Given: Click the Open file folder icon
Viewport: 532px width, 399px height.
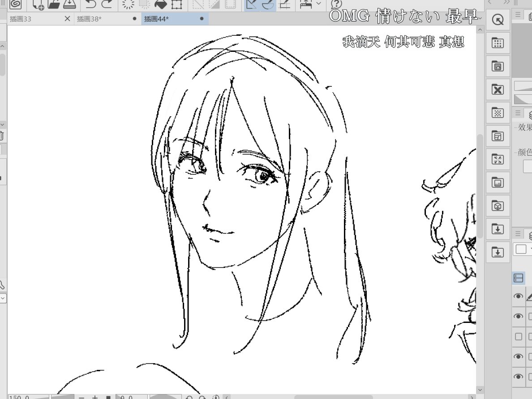Looking at the screenshot, I should [54, 4].
